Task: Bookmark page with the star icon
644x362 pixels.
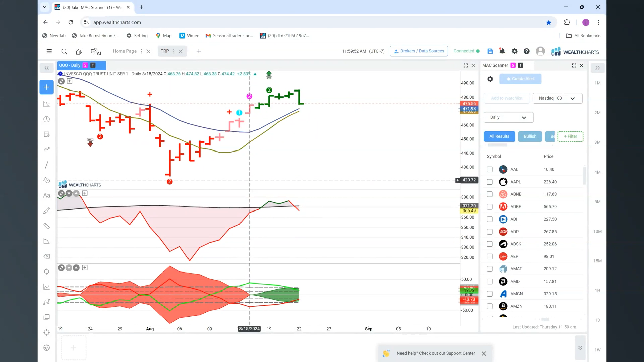Action: pyautogui.click(x=549, y=22)
